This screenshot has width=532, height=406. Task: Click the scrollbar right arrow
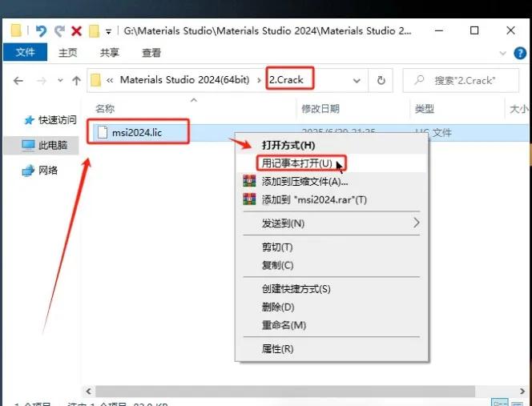[522, 391]
